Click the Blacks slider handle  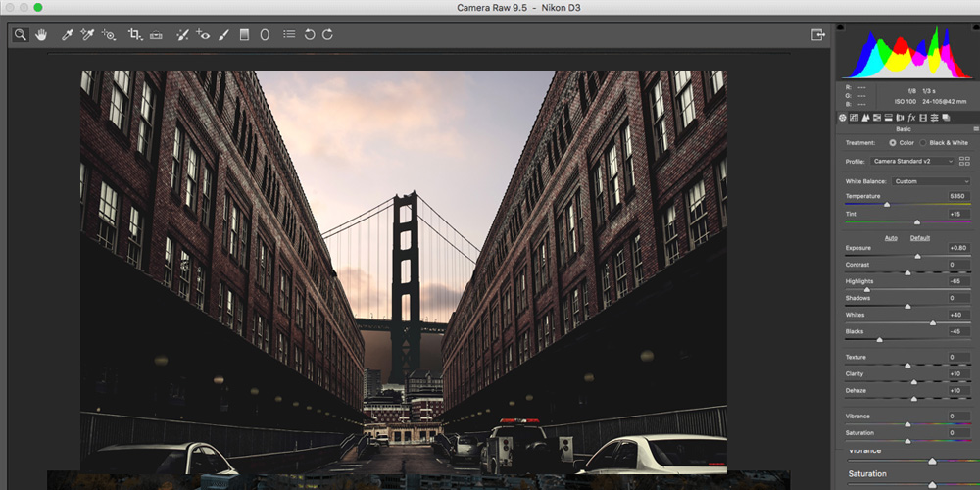pos(879,340)
